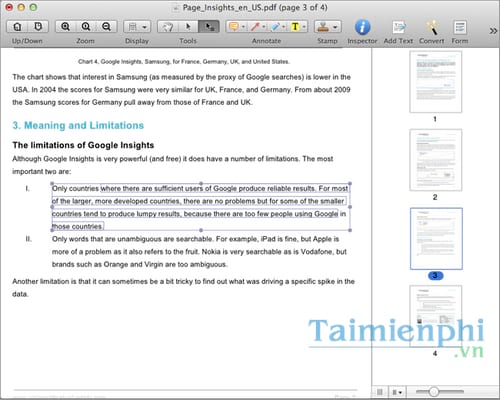This screenshot has width=500, height=400.
Task: Click the middle actual-size zoom icon
Action: tap(86, 27)
